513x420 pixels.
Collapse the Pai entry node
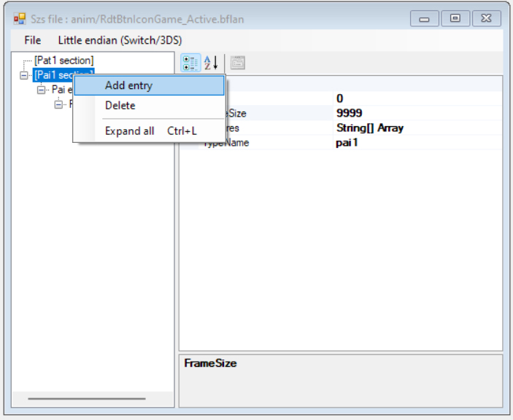pos(41,90)
